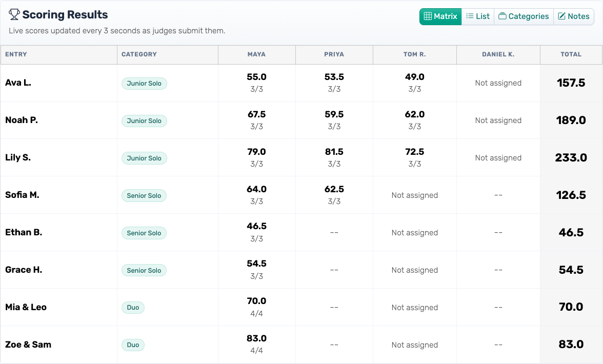Select the Mia & Leo entry name
Viewport: 603px width, 364px height.
(26, 307)
